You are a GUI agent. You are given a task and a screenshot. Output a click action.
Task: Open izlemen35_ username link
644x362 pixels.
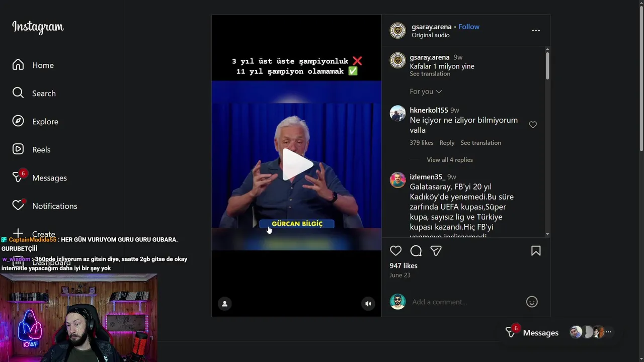pyautogui.click(x=427, y=177)
